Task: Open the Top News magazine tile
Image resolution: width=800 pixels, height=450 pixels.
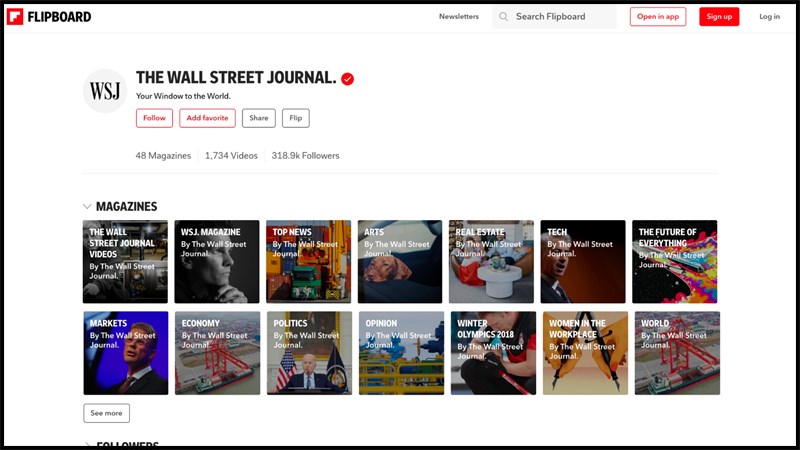Action: [x=309, y=262]
